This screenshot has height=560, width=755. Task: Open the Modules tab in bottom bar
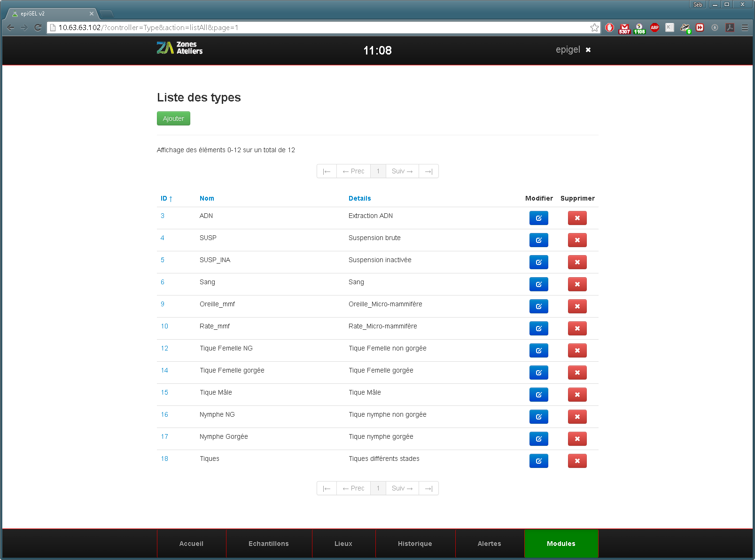point(561,544)
